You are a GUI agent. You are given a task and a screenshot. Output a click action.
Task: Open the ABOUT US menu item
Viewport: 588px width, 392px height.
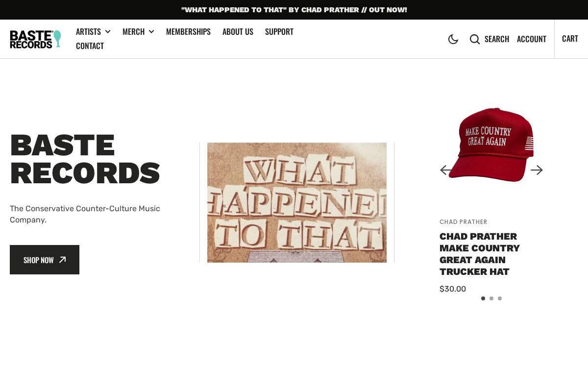(x=238, y=31)
